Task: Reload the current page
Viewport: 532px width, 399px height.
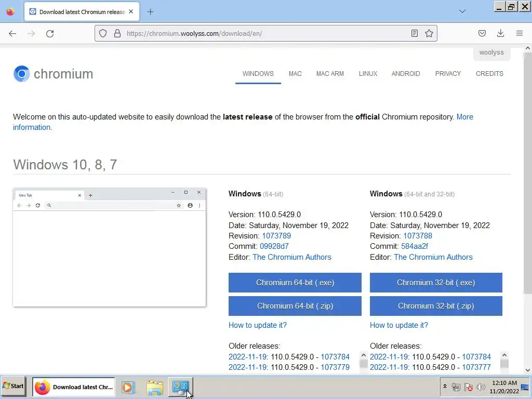Action: (x=50, y=33)
